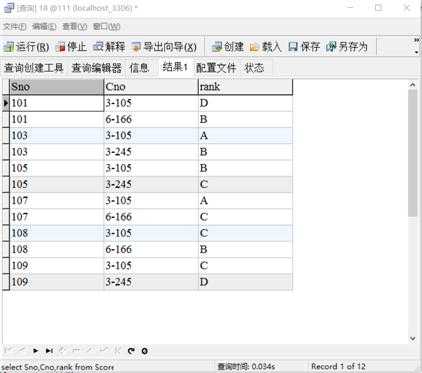Load a query file with 载入
The image size is (422, 373).
[x=266, y=47]
